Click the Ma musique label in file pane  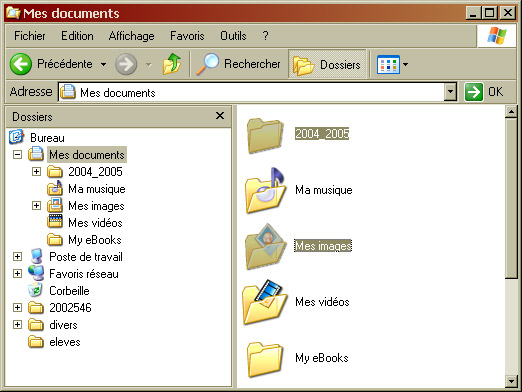(324, 190)
